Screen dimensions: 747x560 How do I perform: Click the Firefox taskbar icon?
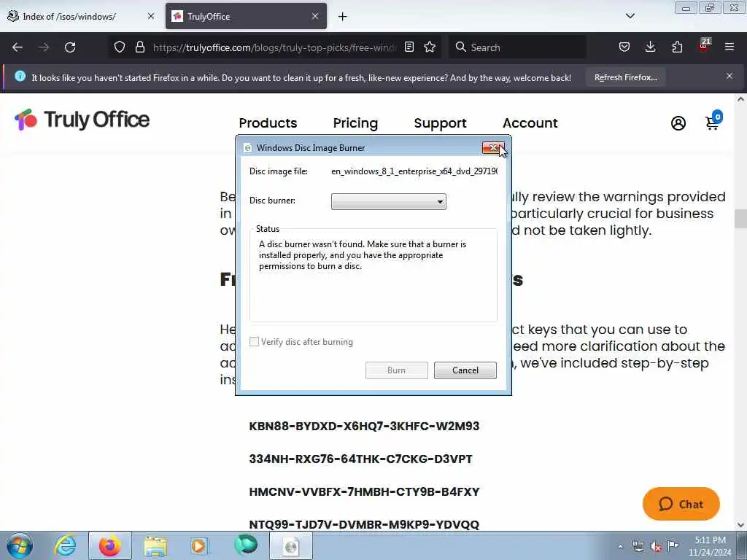coord(110,545)
